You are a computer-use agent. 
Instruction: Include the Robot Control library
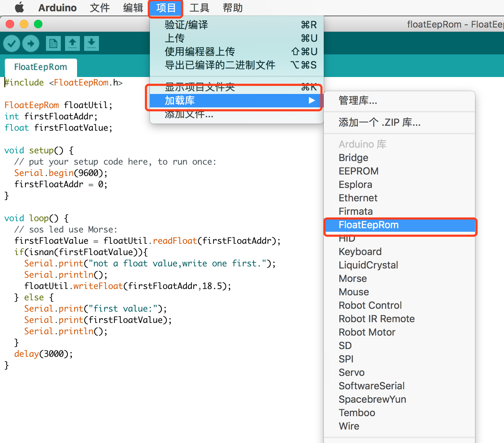click(399, 305)
